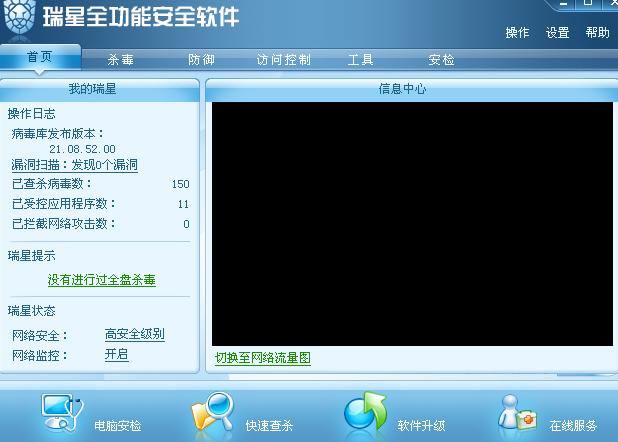This screenshot has height=442, width=618.
Task: Click the 瑞星状态 section heading
Action: (32, 311)
